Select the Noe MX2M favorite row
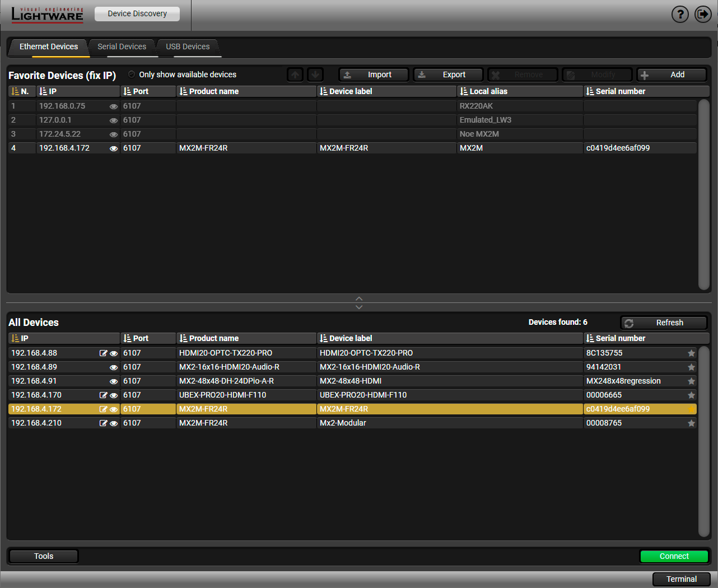718x588 pixels. pyautogui.click(x=352, y=134)
